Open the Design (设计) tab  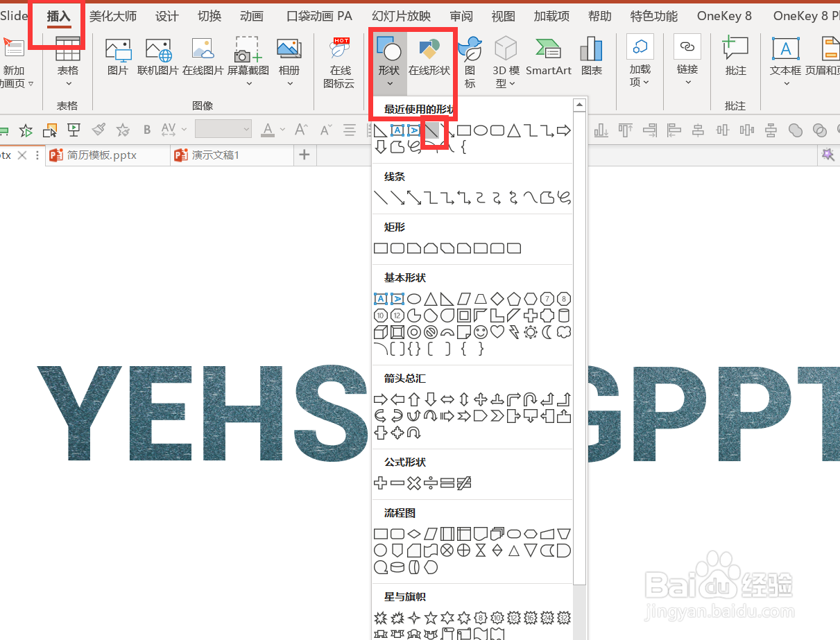(166, 16)
